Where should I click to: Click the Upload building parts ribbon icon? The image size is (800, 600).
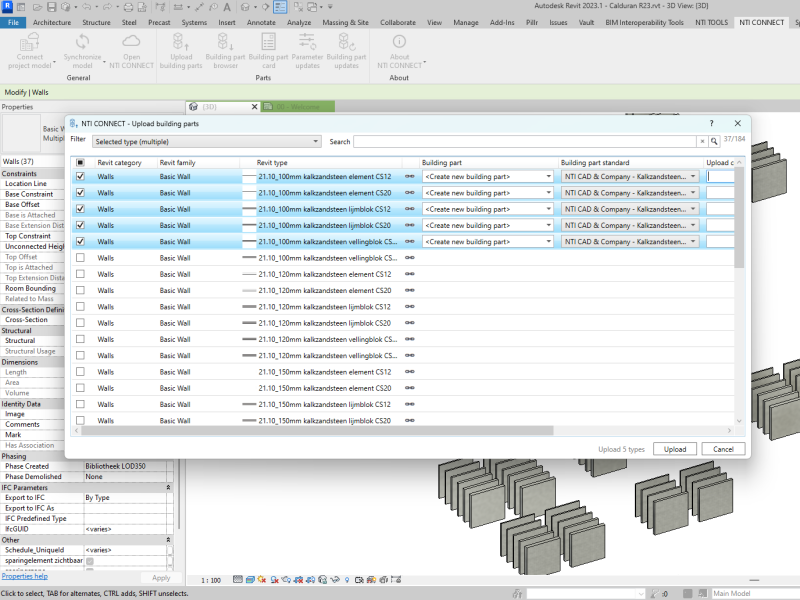181,51
